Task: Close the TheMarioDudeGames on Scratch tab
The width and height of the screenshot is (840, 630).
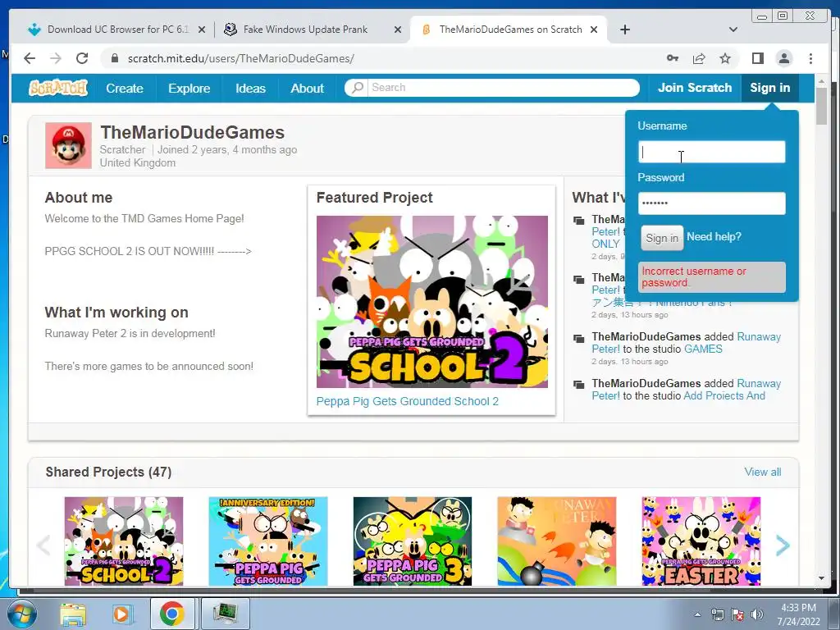Action: click(x=594, y=30)
